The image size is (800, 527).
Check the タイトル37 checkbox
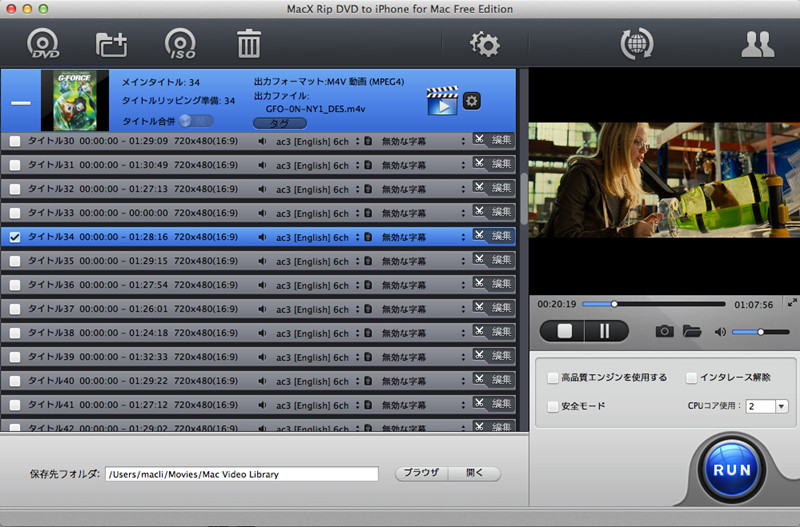(15, 309)
